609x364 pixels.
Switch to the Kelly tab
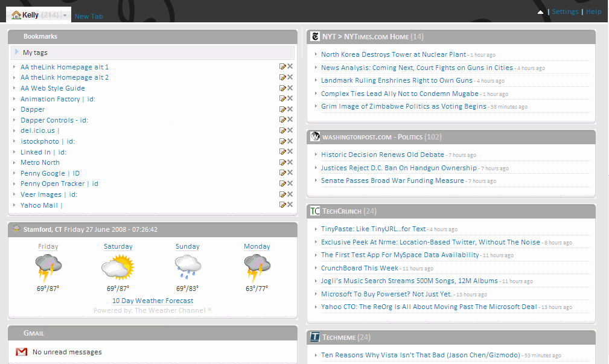[x=39, y=14]
